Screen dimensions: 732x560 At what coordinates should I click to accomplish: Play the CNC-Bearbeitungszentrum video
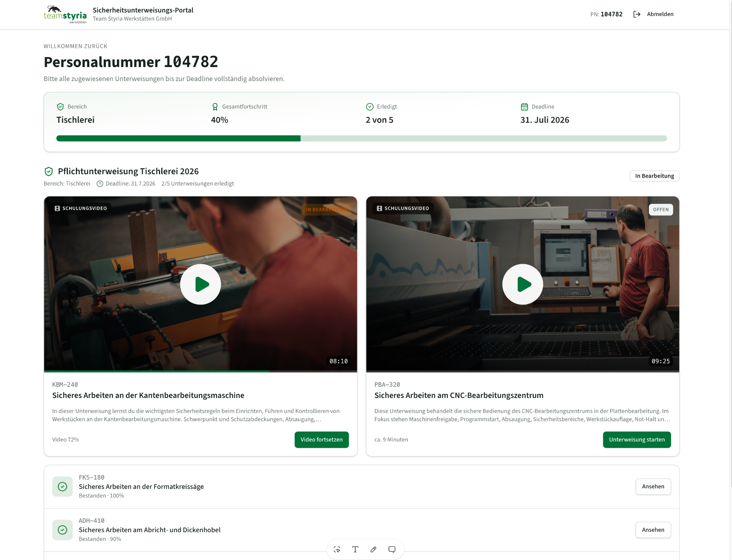click(x=523, y=284)
